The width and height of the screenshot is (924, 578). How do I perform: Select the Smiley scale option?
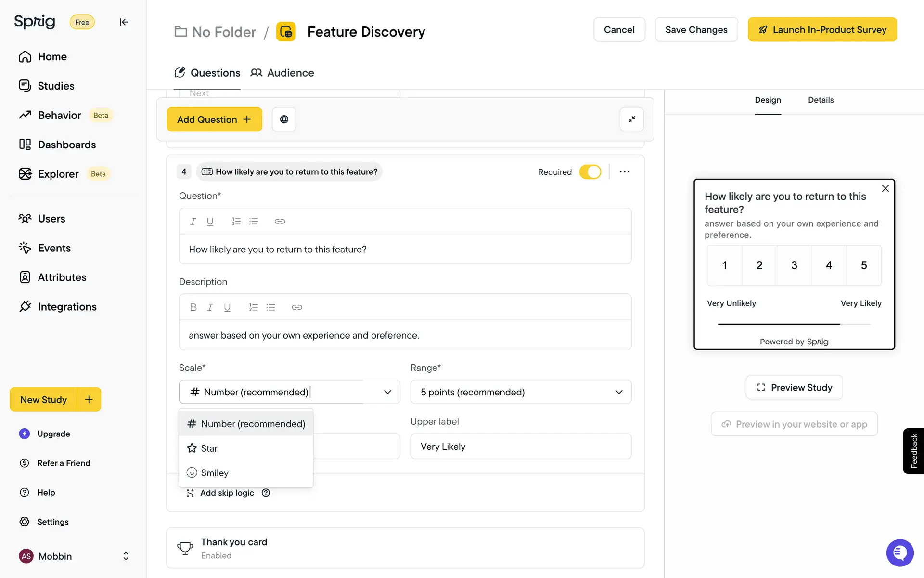pos(215,473)
